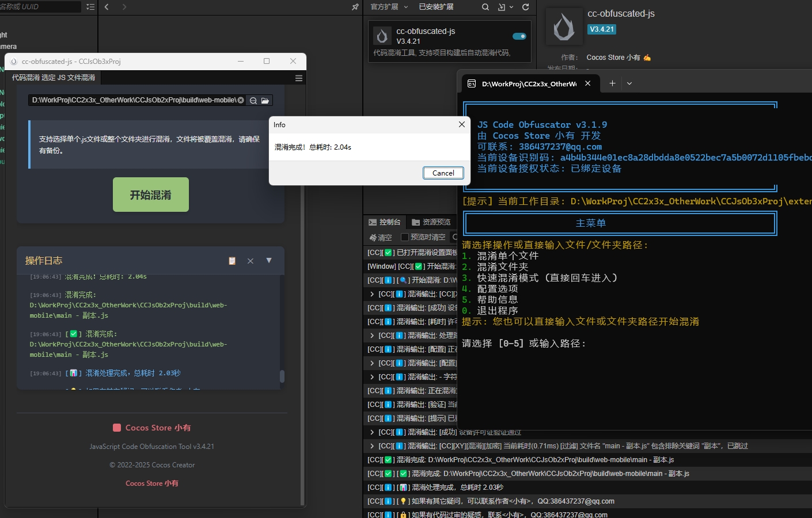
Task: Click the V3.4.21 version badge
Action: pyautogui.click(x=602, y=29)
